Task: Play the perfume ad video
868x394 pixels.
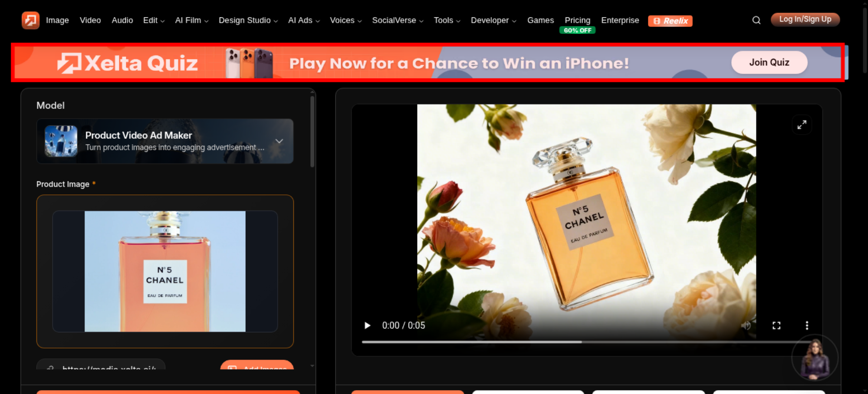Action: (x=367, y=325)
